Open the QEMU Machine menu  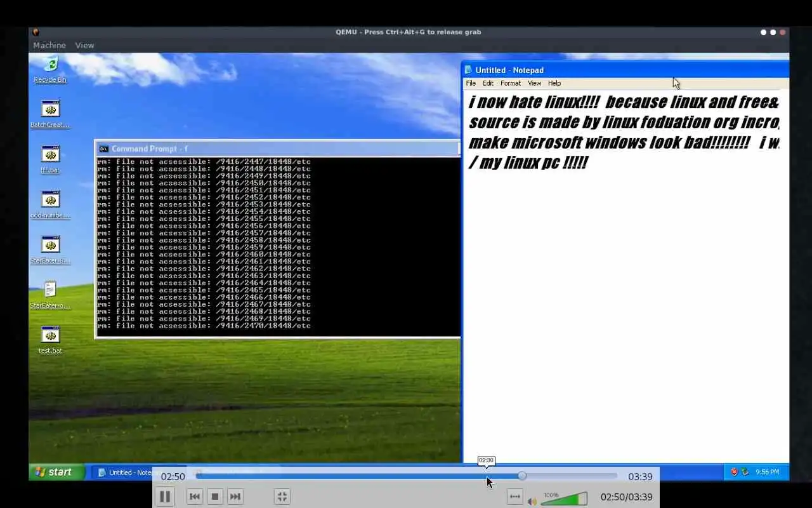click(49, 45)
